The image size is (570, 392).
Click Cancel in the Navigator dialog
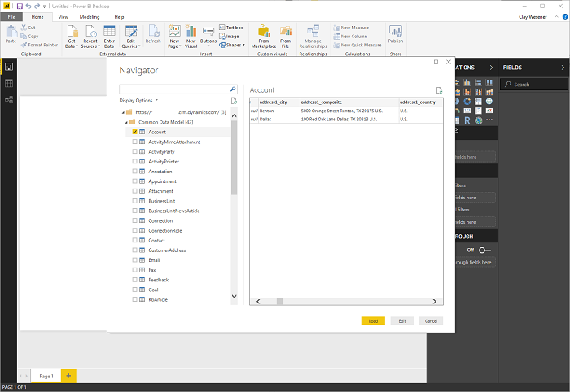pos(431,320)
